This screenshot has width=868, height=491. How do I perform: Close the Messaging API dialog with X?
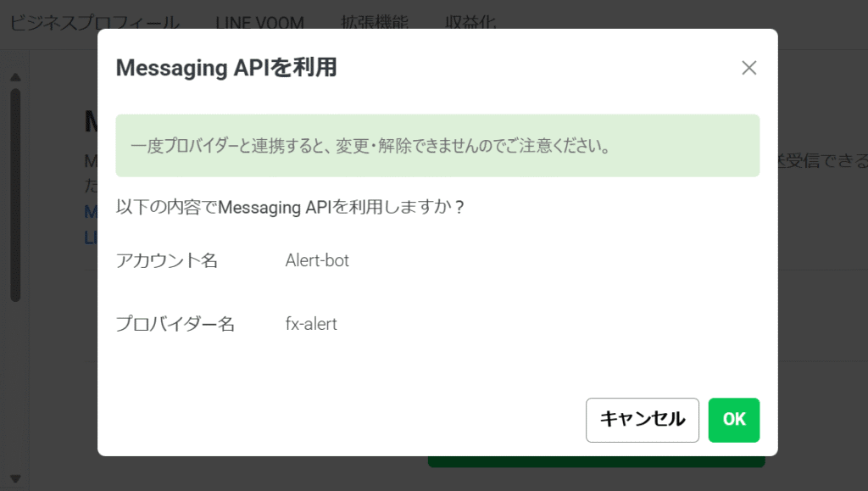(x=749, y=68)
